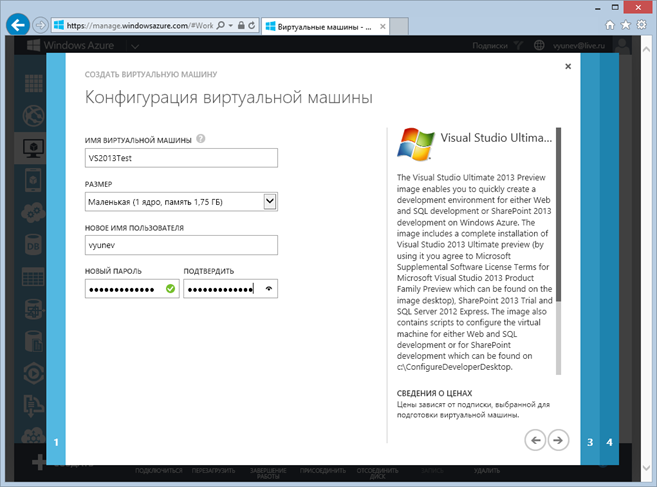Click the vyunev@live.ru account name

click(579, 46)
